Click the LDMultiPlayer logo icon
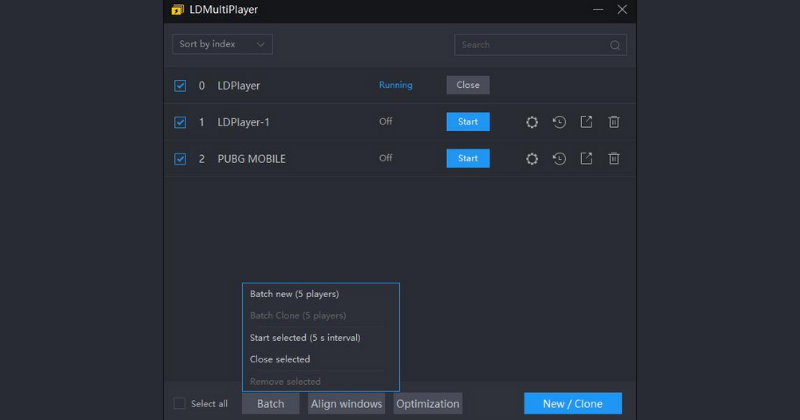 pyautogui.click(x=178, y=10)
